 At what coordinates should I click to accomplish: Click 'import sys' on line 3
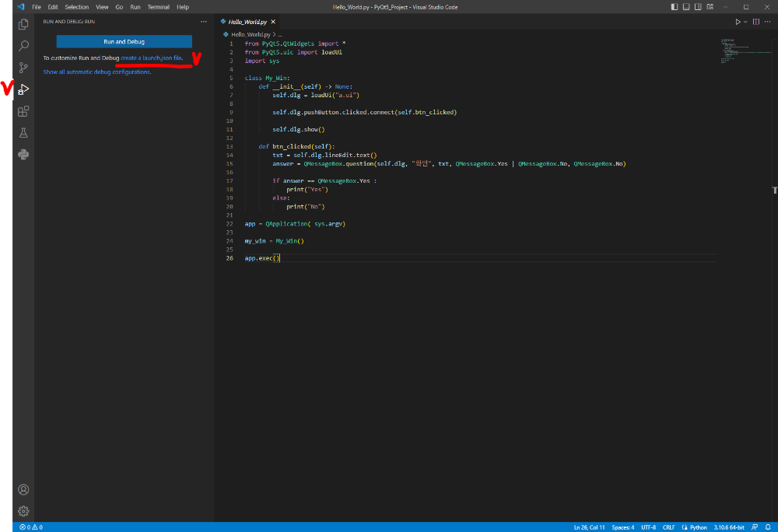point(262,61)
